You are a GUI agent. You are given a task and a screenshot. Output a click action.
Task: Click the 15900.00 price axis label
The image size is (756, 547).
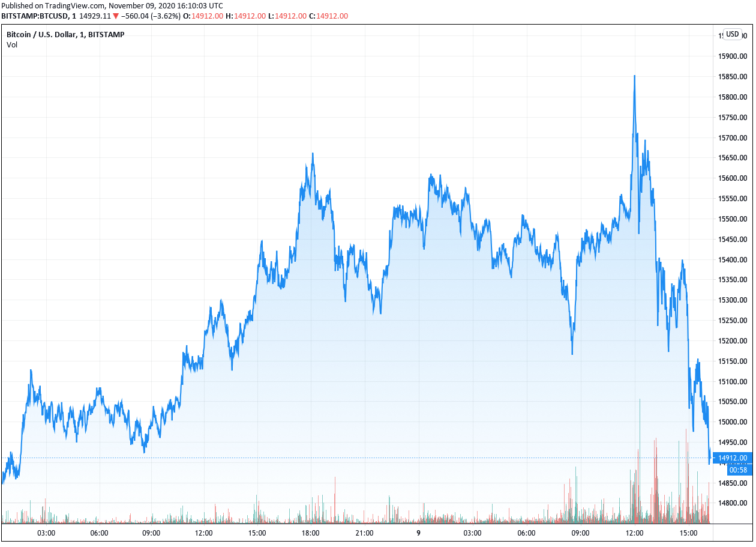pos(733,56)
